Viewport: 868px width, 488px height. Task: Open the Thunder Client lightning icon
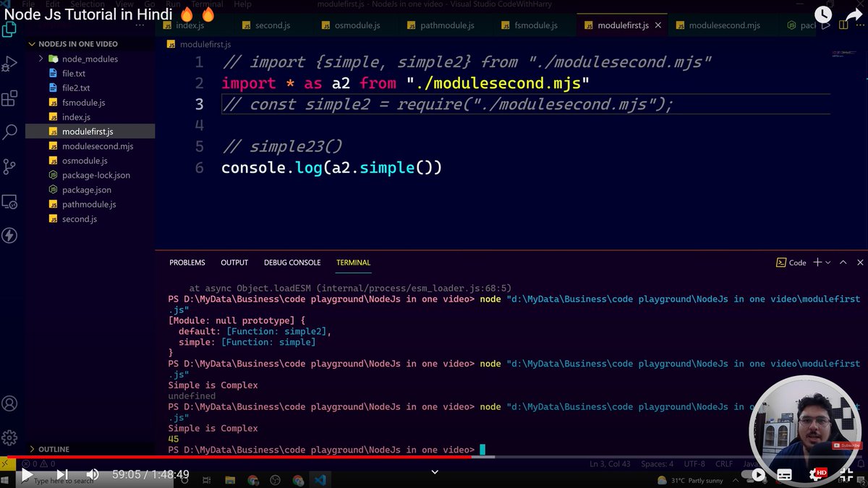(9, 235)
